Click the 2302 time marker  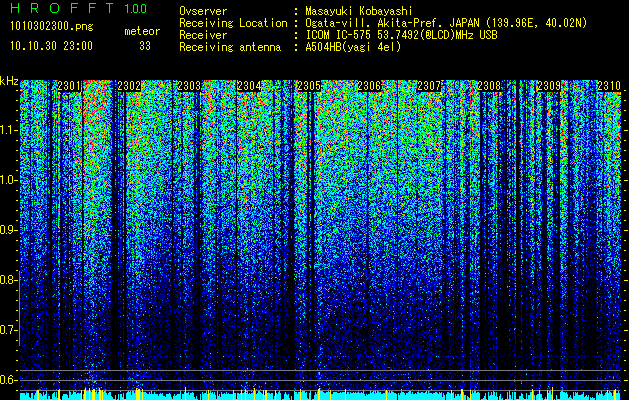(129, 86)
